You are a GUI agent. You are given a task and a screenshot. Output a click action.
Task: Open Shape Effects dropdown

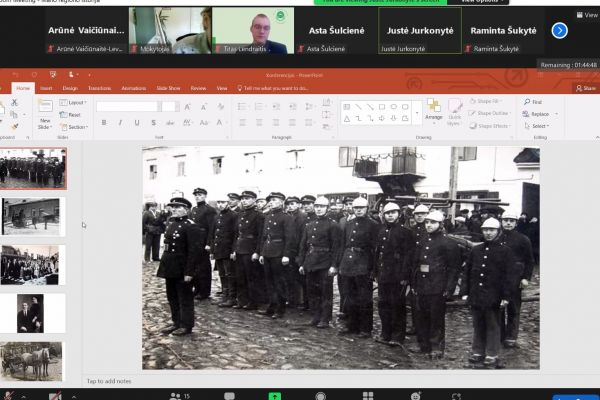pyautogui.click(x=490, y=126)
